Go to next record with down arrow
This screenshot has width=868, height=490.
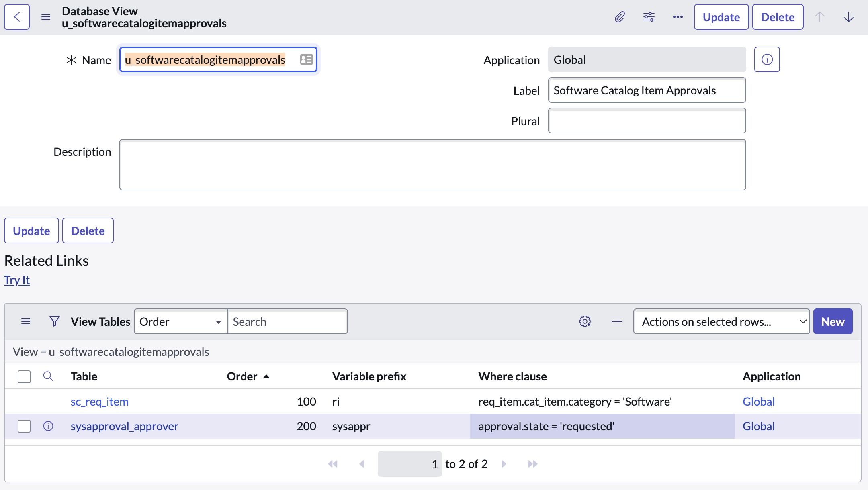[x=848, y=17]
